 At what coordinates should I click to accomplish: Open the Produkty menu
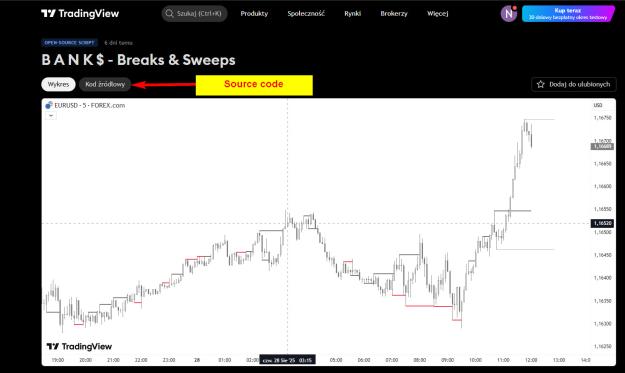254,14
